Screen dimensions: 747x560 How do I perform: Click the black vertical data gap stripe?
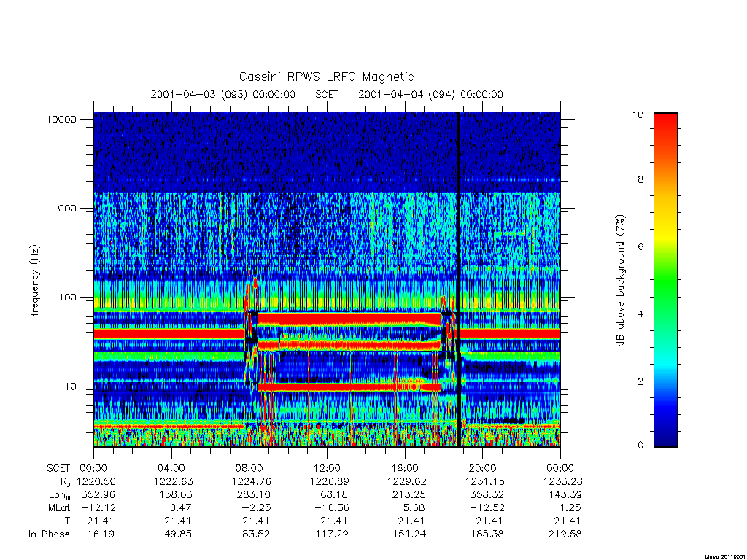pos(459,279)
